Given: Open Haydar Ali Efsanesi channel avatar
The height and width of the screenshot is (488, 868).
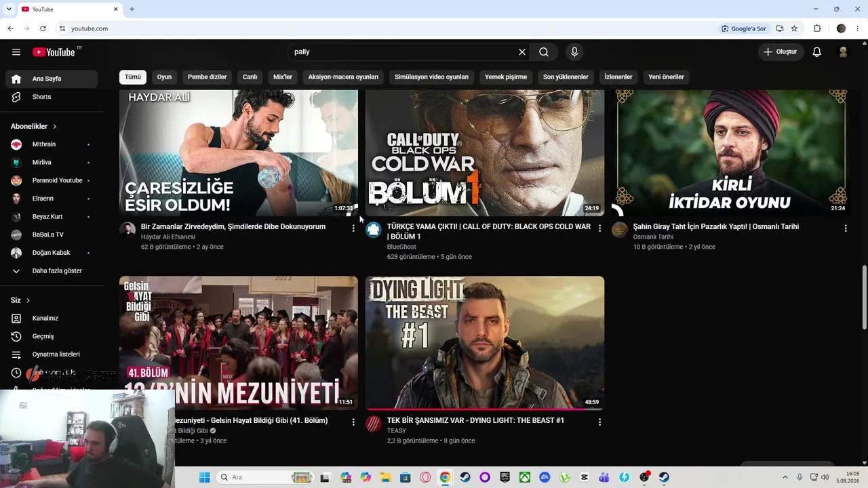Looking at the screenshot, I should (x=127, y=229).
